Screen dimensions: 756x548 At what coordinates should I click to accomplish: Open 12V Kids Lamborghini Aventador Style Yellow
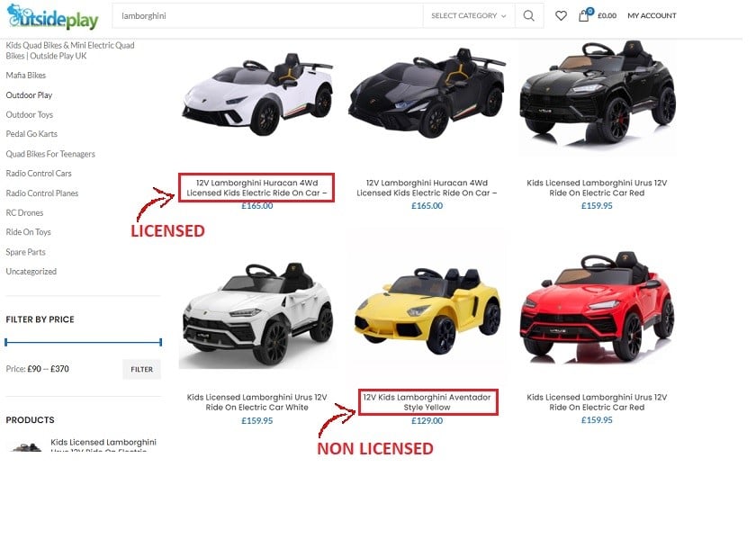(427, 402)
